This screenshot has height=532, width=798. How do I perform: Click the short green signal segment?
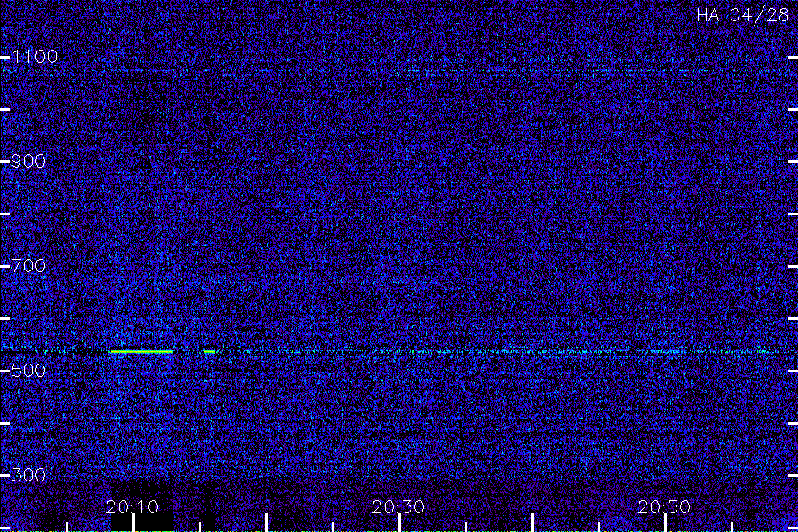click(208, 351)
